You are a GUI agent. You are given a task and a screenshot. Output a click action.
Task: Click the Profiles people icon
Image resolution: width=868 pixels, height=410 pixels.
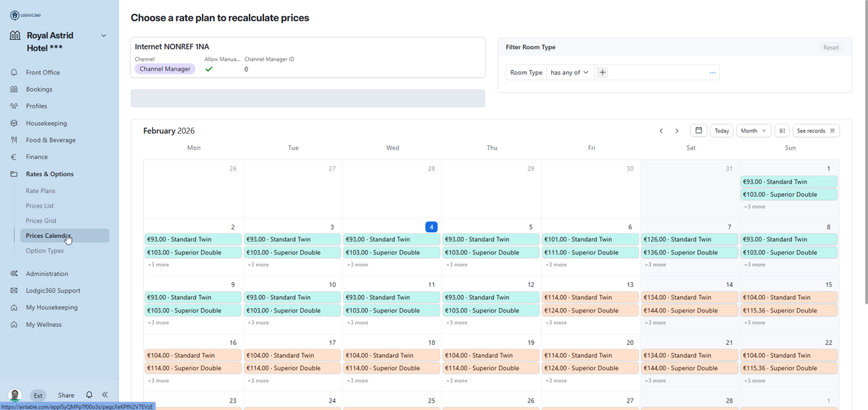click(14, 106)
